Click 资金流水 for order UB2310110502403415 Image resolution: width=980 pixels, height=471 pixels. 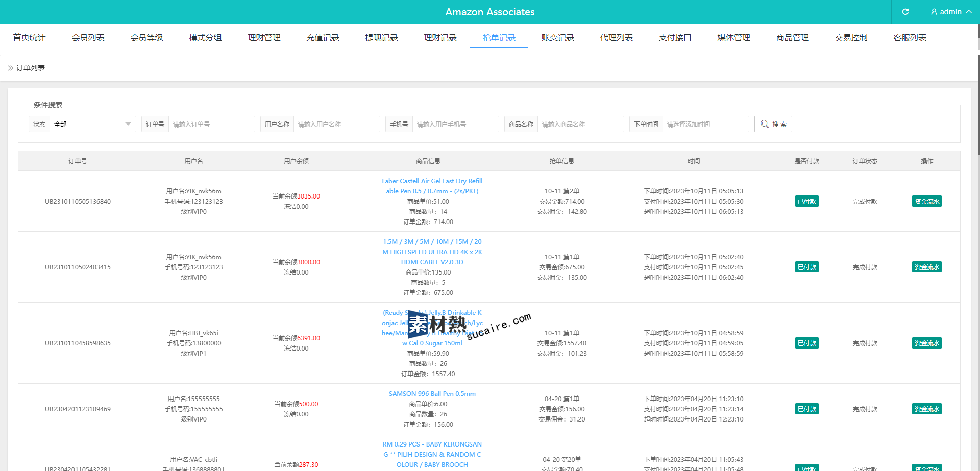coord(927,267)
